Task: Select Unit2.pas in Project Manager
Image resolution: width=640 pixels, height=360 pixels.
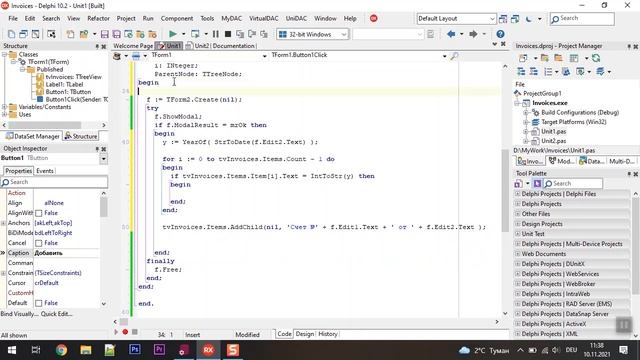Action: pyautogui.click(x=553, y=141)
